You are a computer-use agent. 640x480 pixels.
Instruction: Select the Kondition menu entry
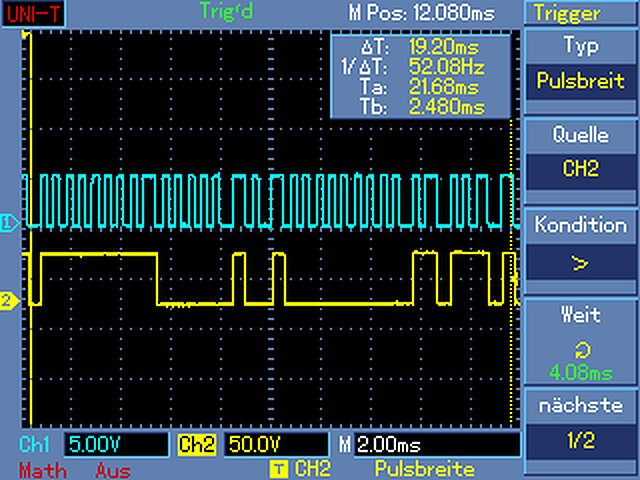click(x=580, y=225)
